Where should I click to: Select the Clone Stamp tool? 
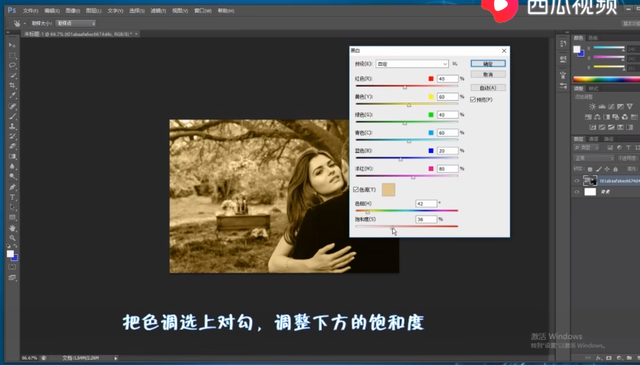click(12, 126)
